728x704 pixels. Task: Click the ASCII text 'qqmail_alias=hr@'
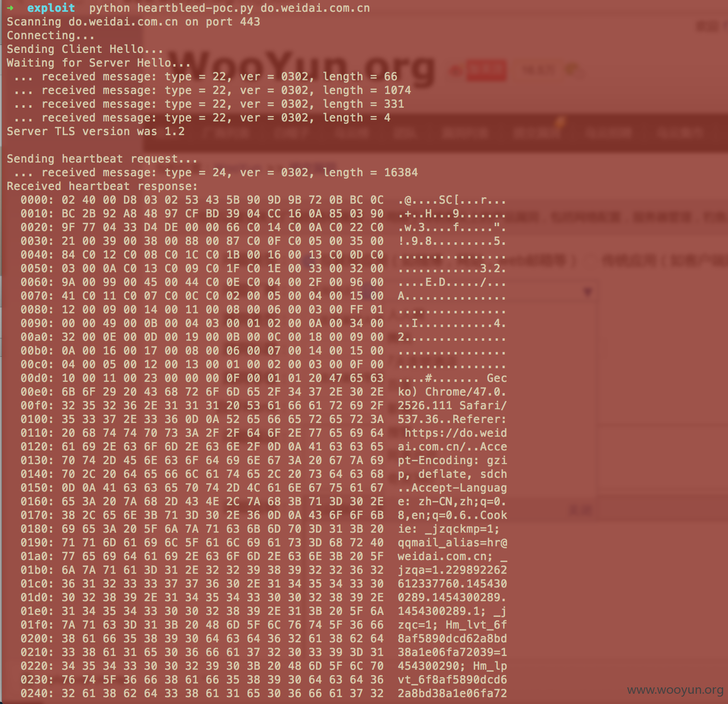[452, 542]
